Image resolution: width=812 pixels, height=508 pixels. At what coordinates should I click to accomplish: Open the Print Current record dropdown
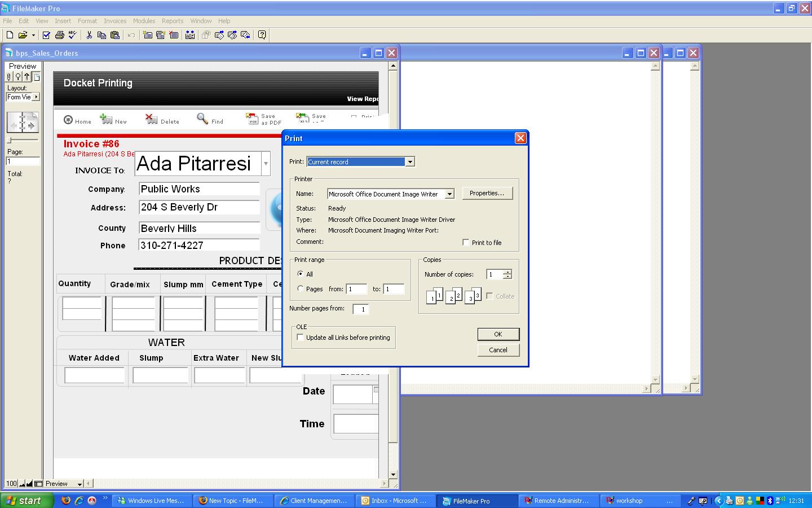[410, 162]
